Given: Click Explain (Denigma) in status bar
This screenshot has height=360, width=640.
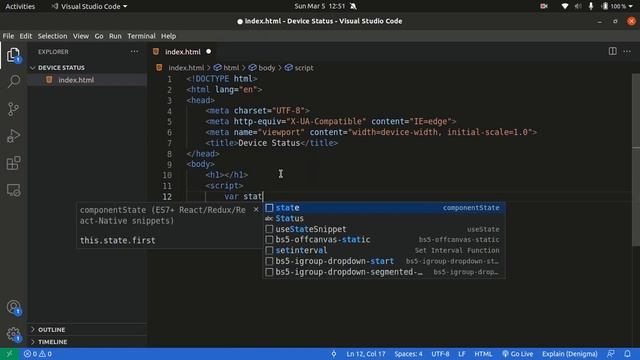Looking at the screenshot, I should pyautogui.click(x=569, y=354).
